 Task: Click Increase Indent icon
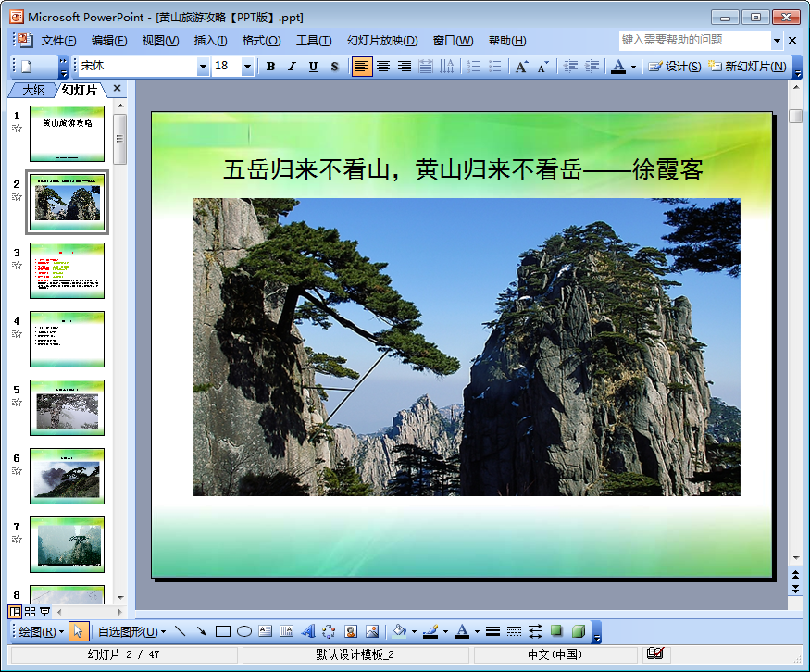pos(592,66)
